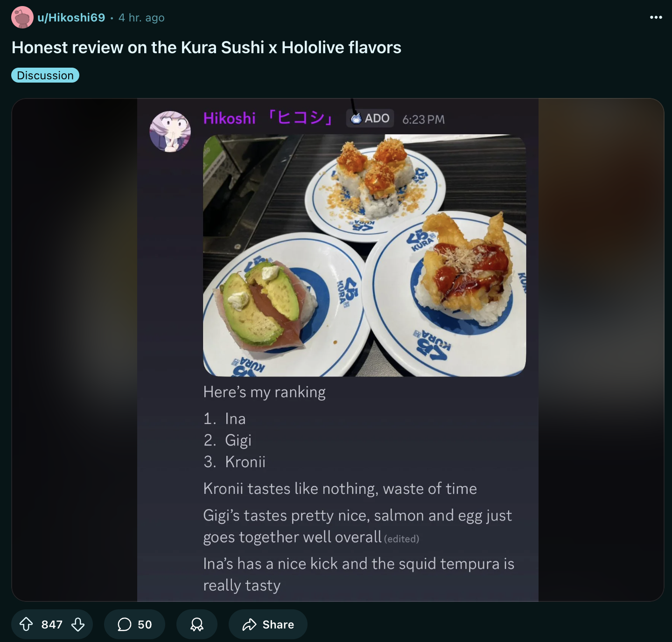Downvote the Kura Sushi review post
The image size is (672, 642).
click(x=78, y=624)
